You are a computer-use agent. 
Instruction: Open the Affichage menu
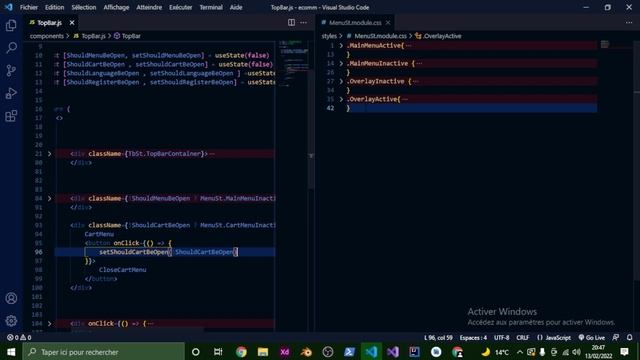[116, 7]
